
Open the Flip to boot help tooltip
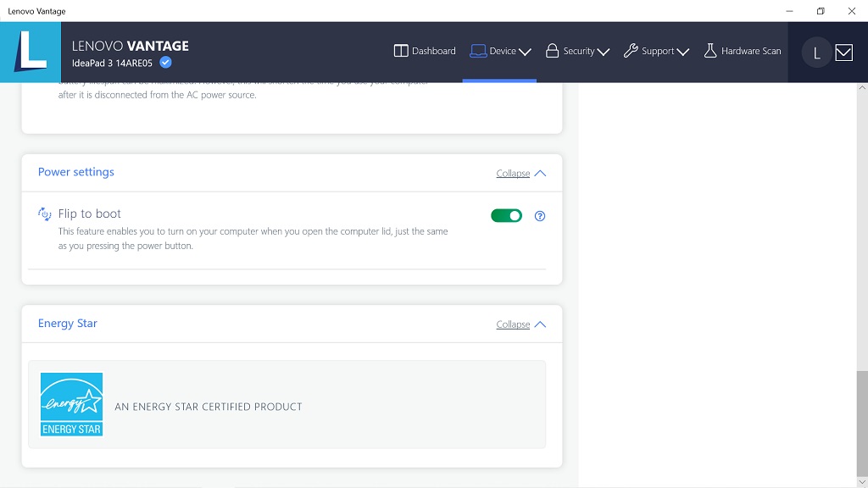point(540,216)
